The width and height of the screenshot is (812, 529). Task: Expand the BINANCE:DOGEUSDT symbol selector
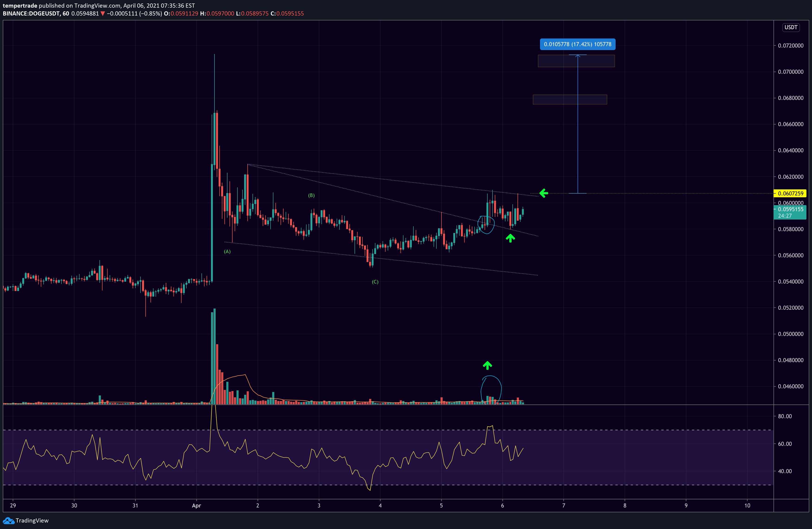point(31,14)
